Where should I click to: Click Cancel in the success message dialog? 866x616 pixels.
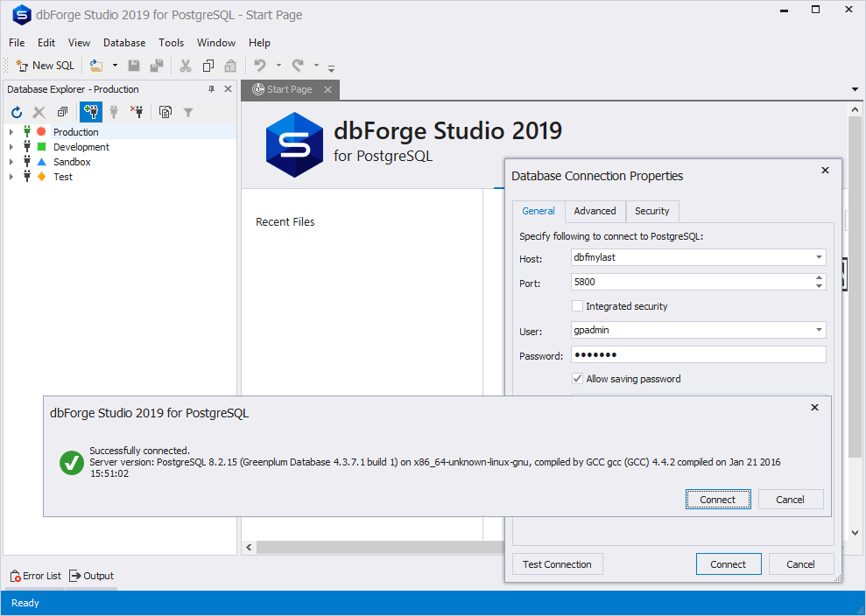pyautogui.click(x=791, y=500)
